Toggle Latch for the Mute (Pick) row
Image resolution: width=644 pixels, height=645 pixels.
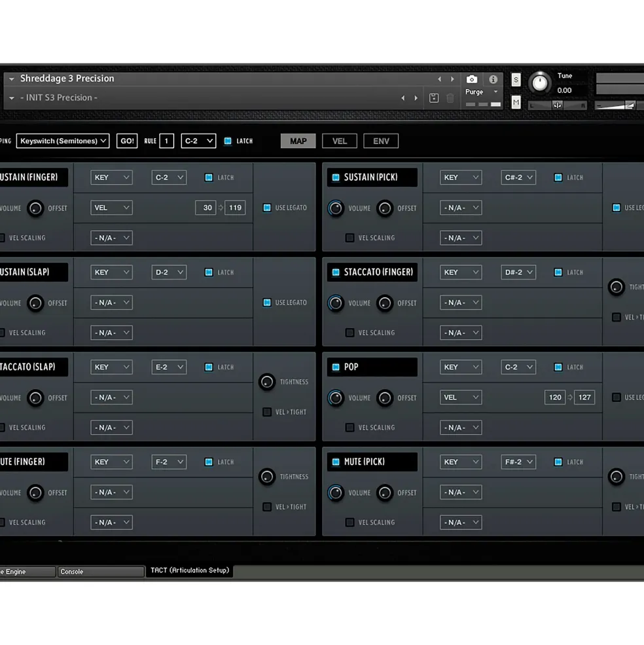558,462
